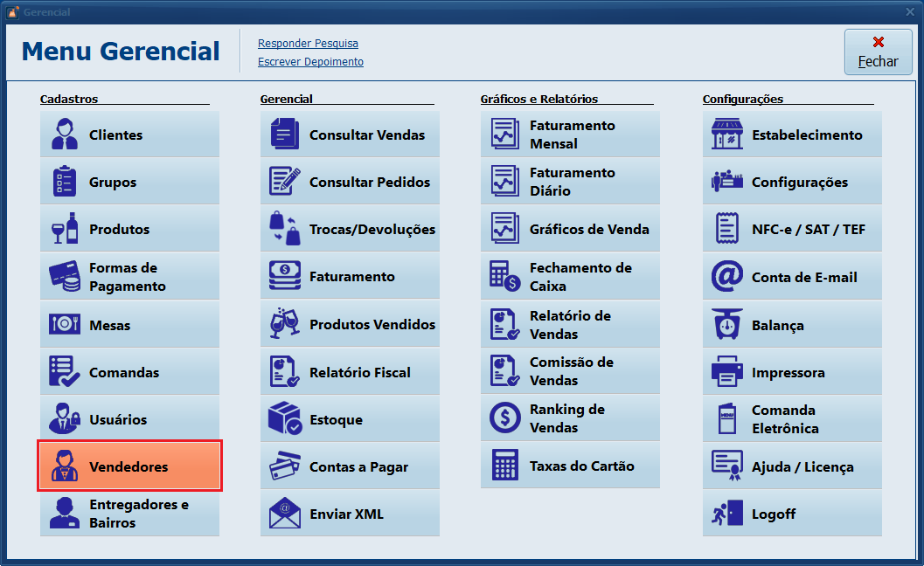
Task: Open Impressora printer icon
Action: (726, 372)
